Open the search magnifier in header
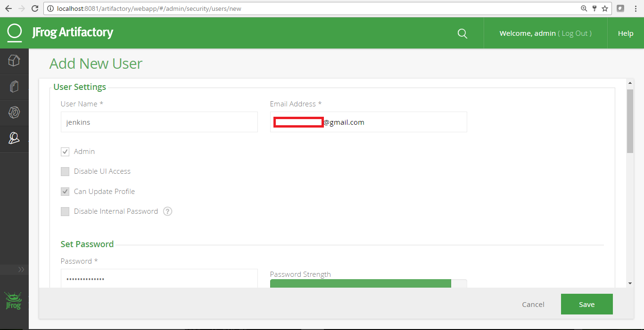644x330 pixels. coord(462,33)
